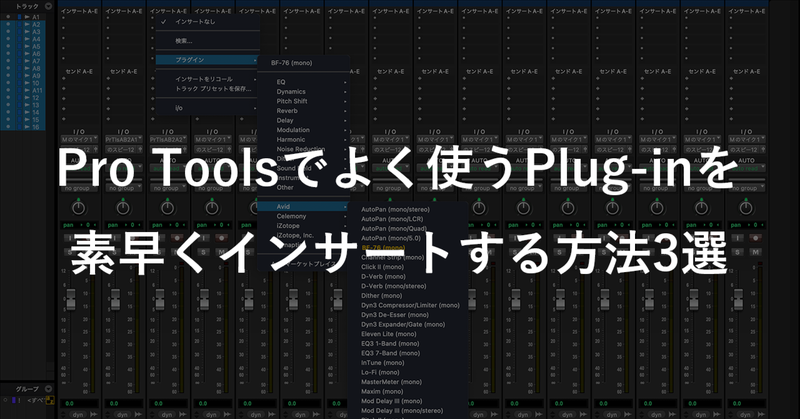Image resolution: width=800 pixels, height=419 pixels.
Task: Click track 13's type icon in list
Action: [x=27, y=105]
